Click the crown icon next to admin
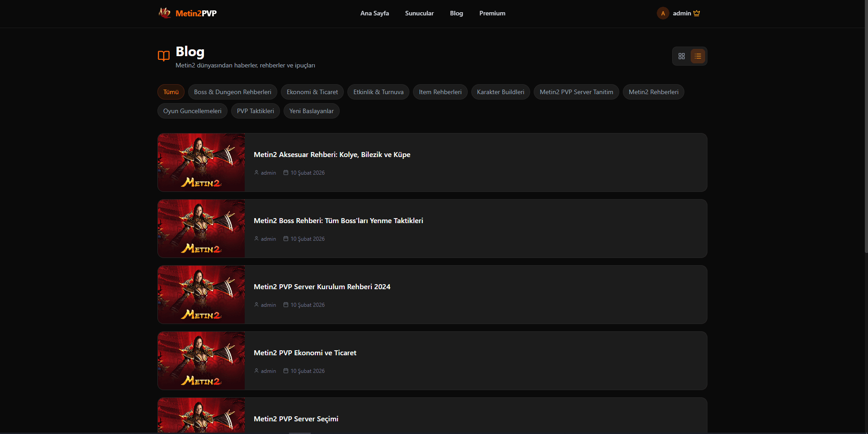Screen dimensions: 868x434 point(697,13)
